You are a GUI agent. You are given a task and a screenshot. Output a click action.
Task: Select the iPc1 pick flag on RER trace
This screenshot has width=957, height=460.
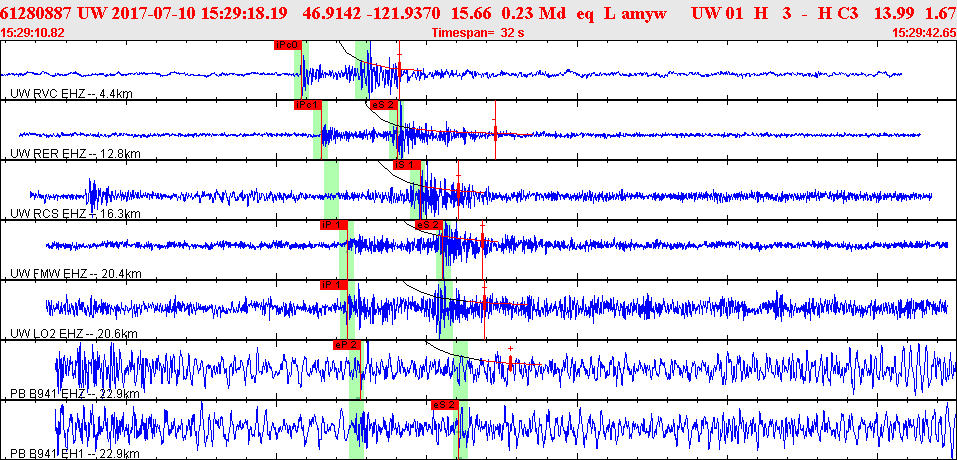click(x=306, y=105)
